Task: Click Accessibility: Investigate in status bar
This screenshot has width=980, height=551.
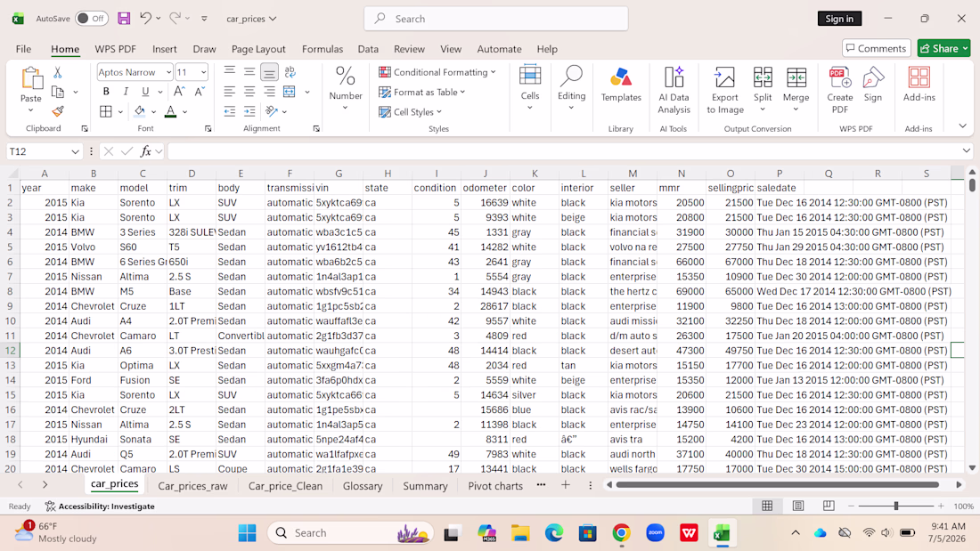Action: [100, 506]
